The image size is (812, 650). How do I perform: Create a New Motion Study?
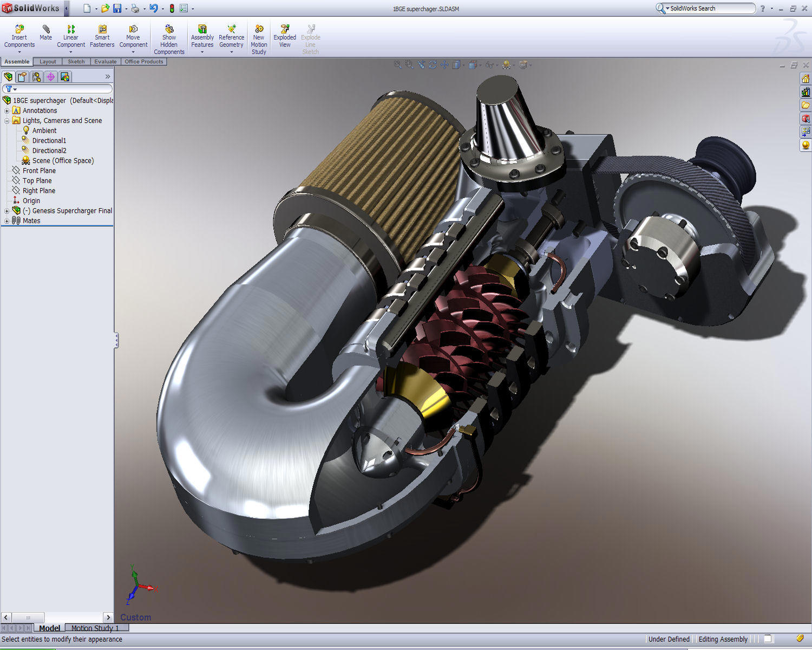coord(259,29)
